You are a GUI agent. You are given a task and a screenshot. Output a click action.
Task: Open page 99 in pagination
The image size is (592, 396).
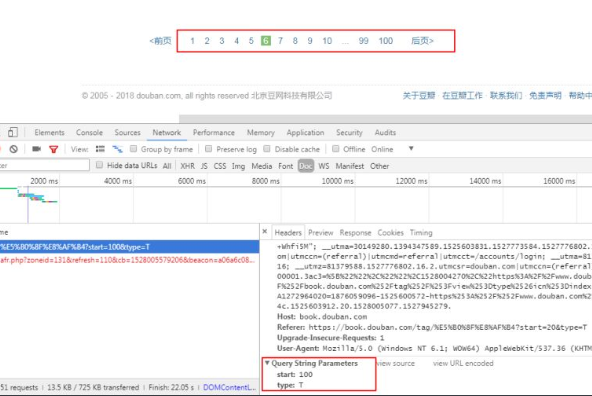364,41
